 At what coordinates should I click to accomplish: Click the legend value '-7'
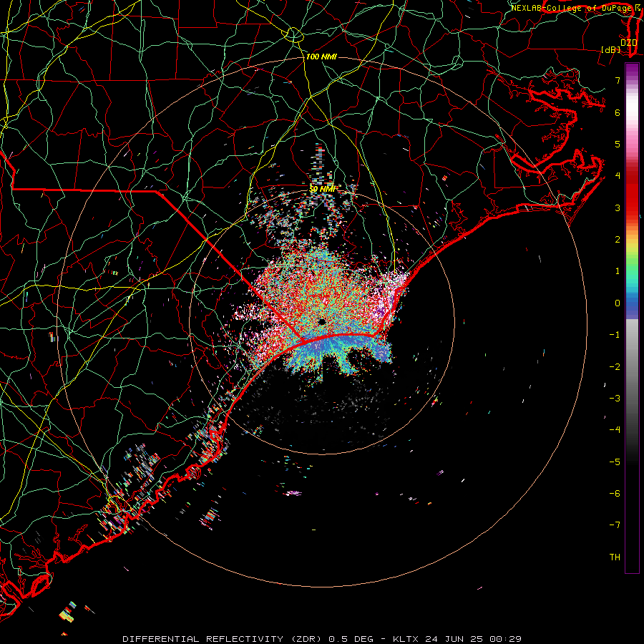(615, 525)
